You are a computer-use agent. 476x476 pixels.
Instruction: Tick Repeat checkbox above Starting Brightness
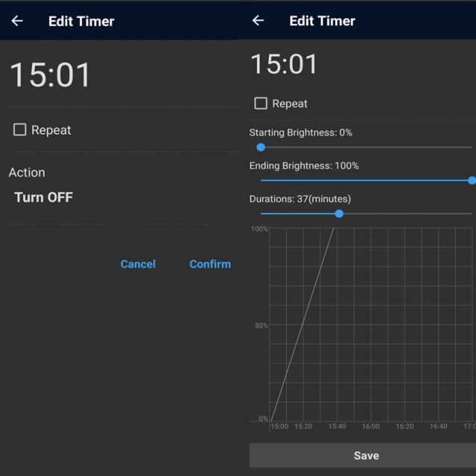(261, 104)
